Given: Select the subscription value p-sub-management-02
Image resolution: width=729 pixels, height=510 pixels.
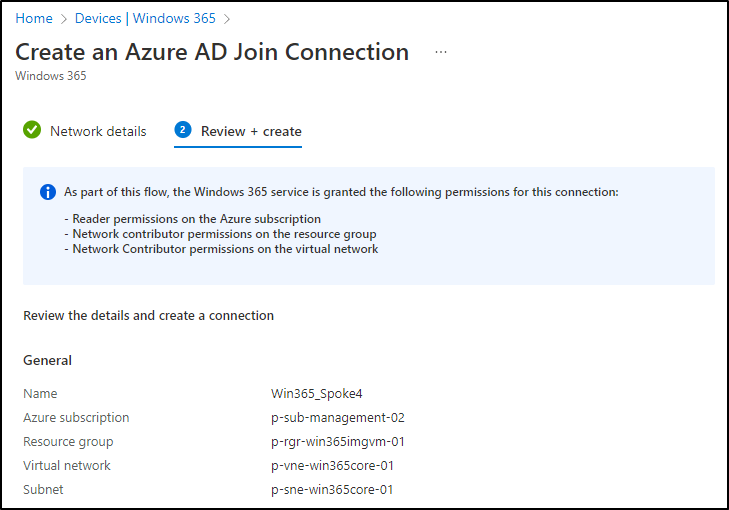Looking at the screenshot, I should click(338, 418).
